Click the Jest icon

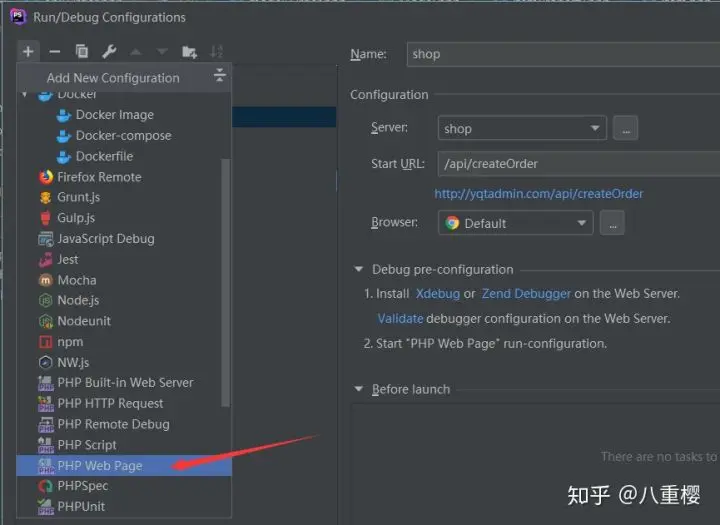tap(45, 260)
